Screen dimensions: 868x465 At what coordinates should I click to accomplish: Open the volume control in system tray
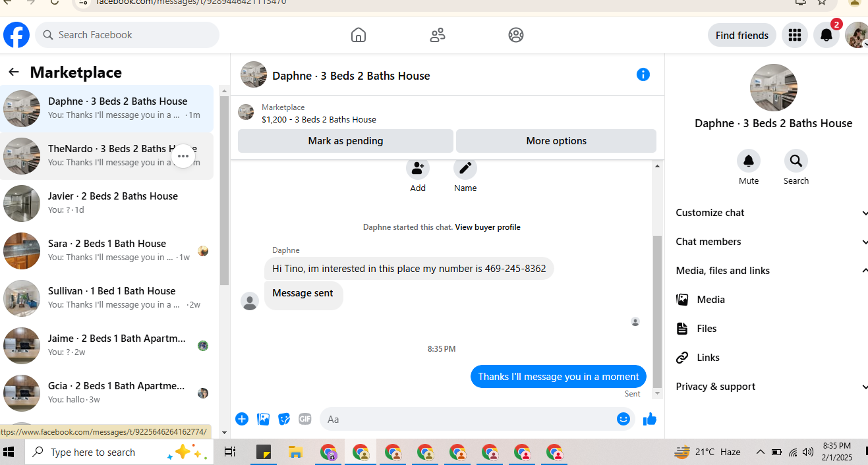coord(808,452)
